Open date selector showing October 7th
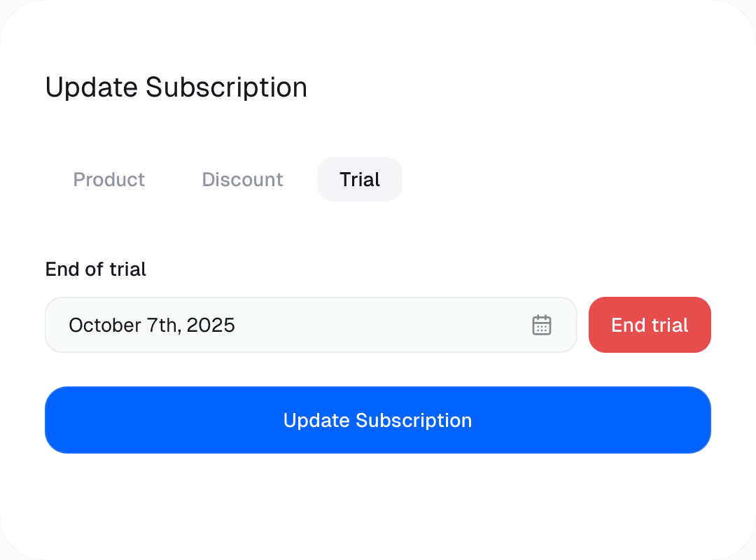 tap(311, 325)
